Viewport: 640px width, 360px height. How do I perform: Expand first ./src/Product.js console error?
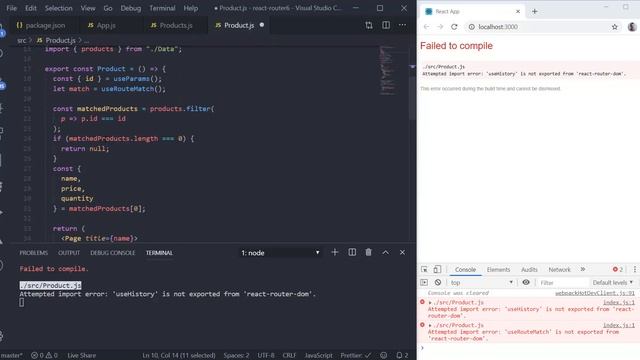pos(430,302)
